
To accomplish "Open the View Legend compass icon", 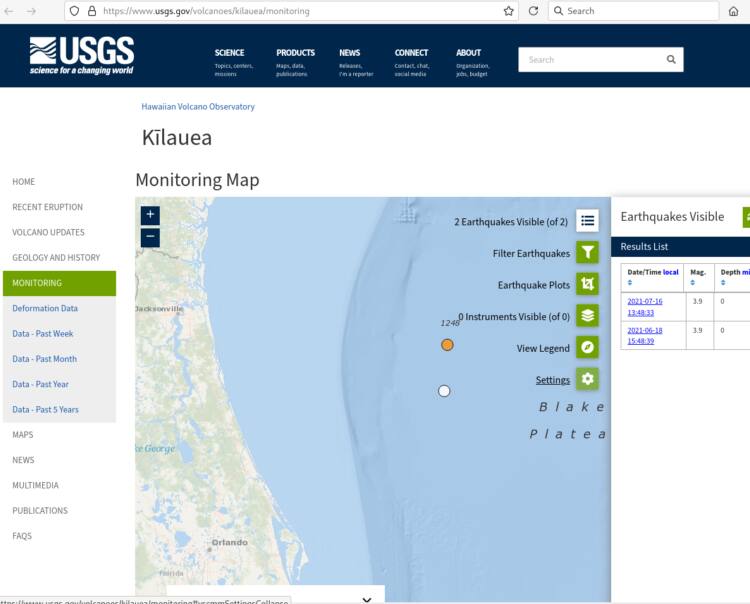I will point(587,347).
